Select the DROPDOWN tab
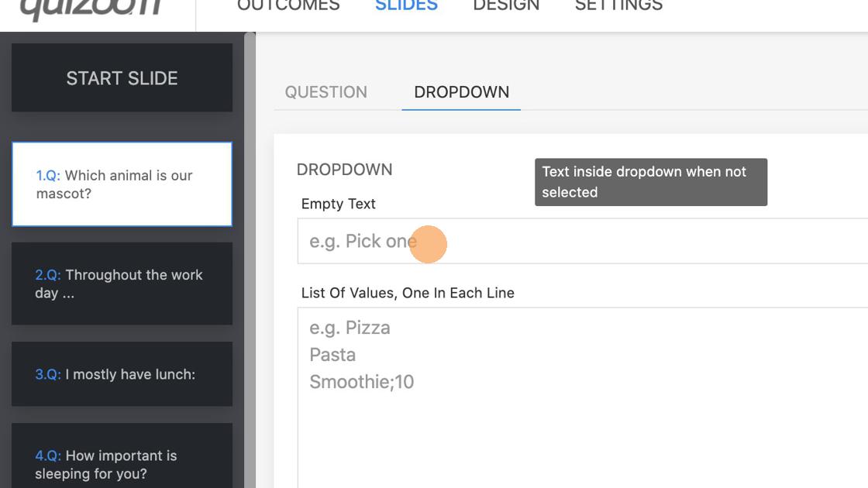Screen dimensions: 868x488 [461, 92]
